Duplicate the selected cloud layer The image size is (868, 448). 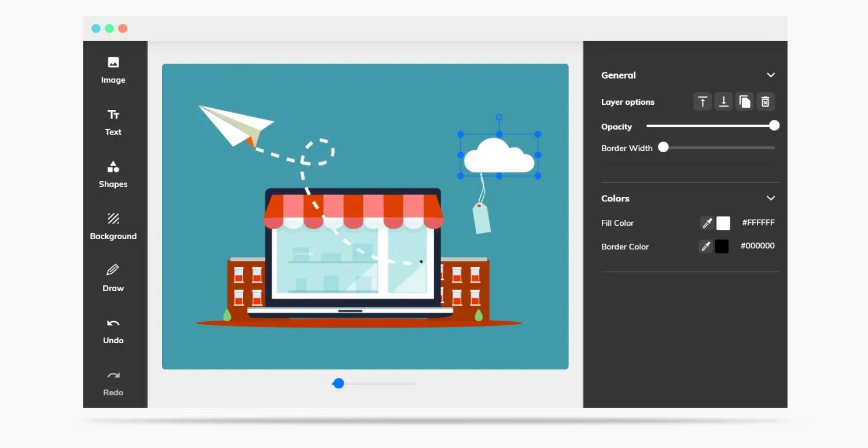pos(744,101)
